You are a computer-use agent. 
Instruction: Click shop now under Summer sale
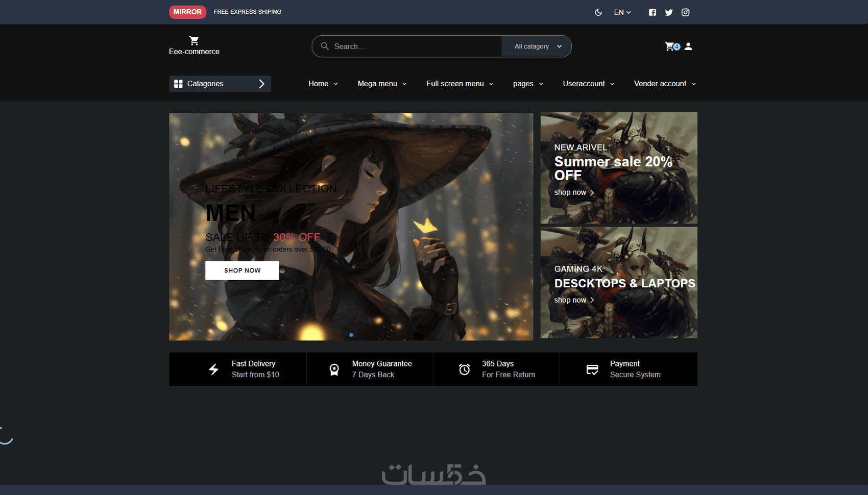574,192
